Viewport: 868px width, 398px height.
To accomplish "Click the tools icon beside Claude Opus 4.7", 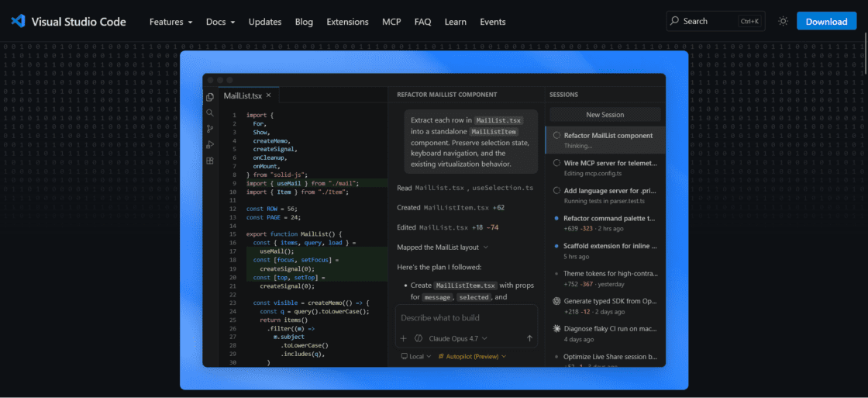I will (418, 338).
